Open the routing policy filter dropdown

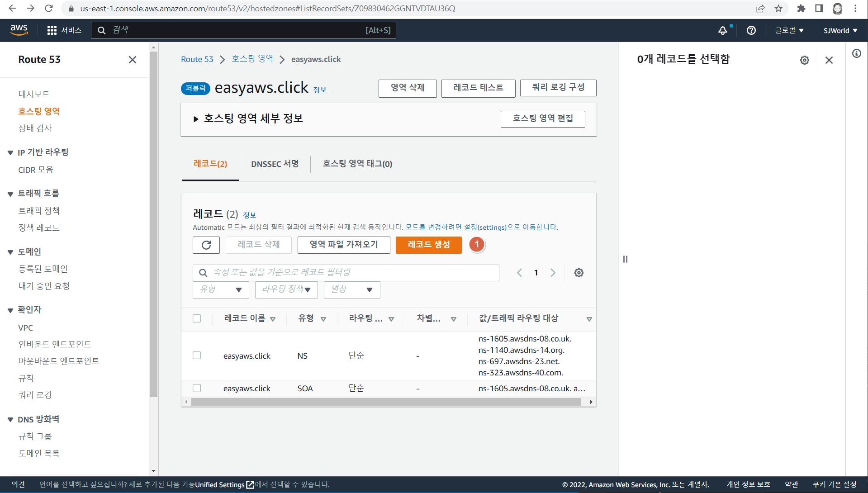[x=286, y=289]
